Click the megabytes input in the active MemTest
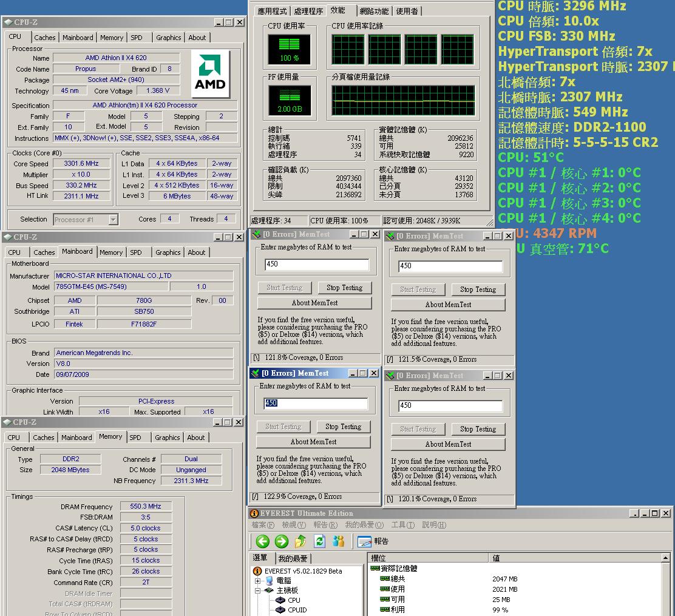This screenshot has height=616, width=675. [316, 404]
